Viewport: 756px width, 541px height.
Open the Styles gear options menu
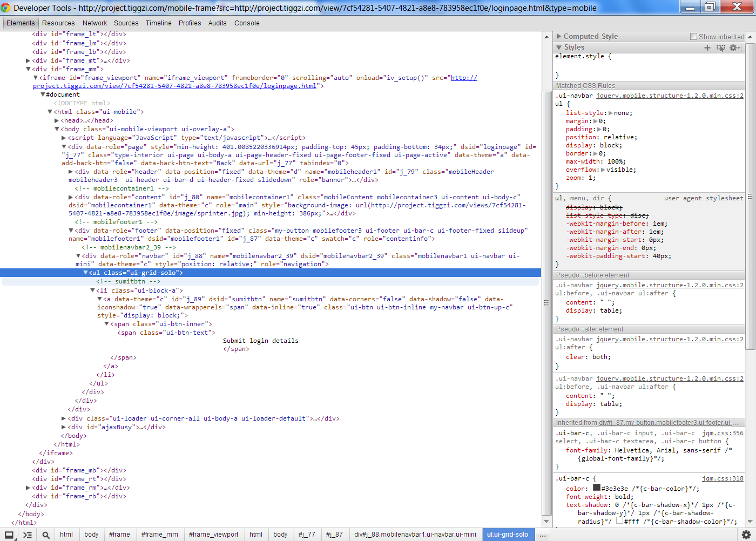click(734, 48)
